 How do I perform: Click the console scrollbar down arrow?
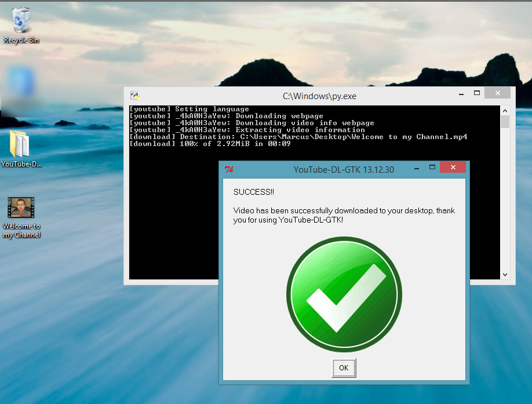pyautogui.click(x=505, y=275)
